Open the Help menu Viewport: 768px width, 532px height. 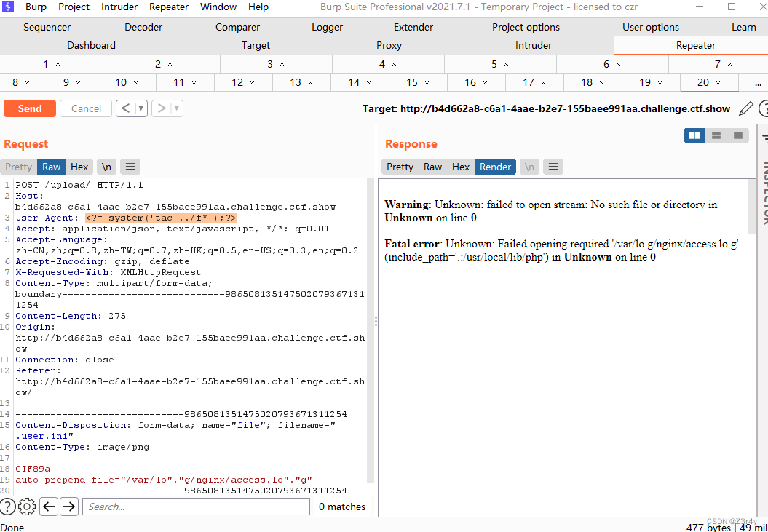point(258,7)
